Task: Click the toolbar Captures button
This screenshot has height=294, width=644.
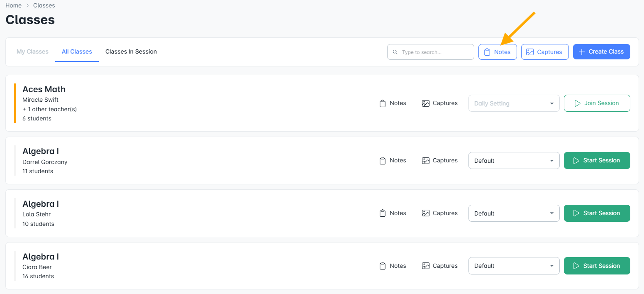Action: point(545,52)
